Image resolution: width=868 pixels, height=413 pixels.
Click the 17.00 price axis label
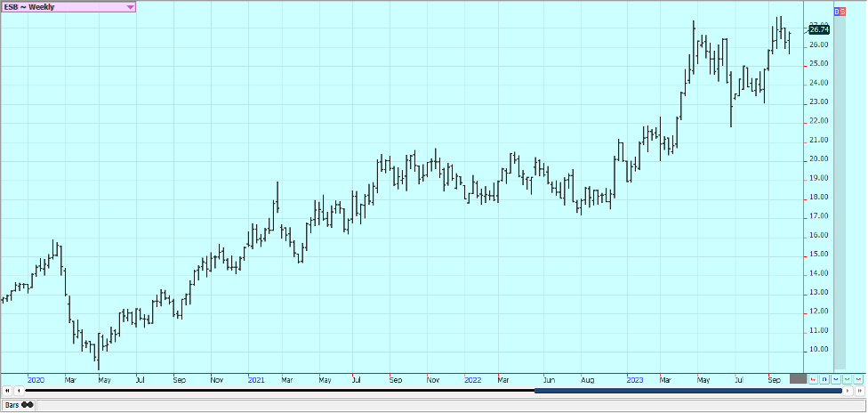[819, 216]
